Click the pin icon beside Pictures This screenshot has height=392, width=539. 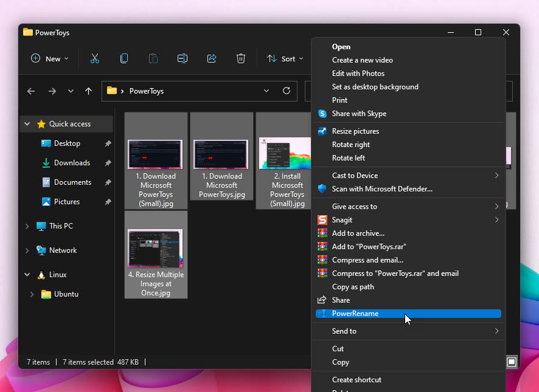[x=108, y=202]
